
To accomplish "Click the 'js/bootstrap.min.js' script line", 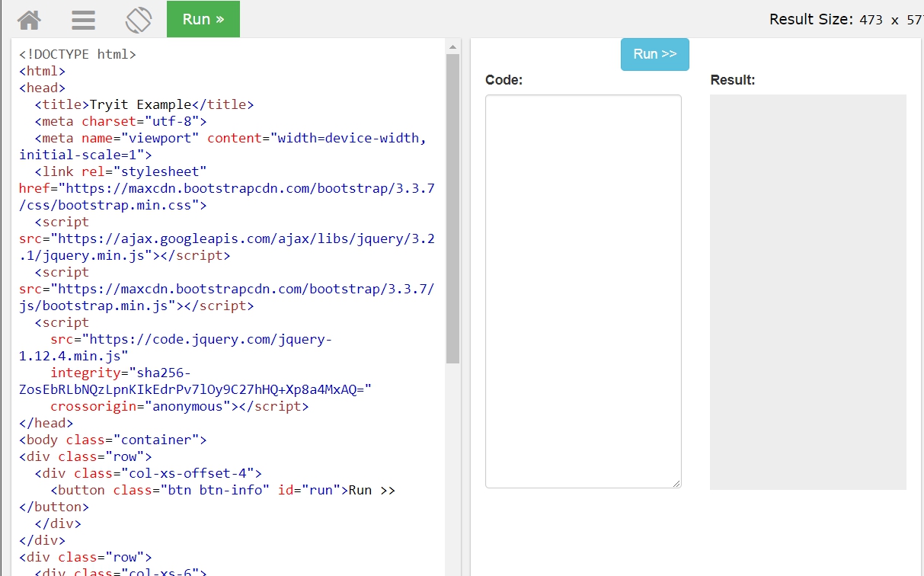I will click(136, 306).
